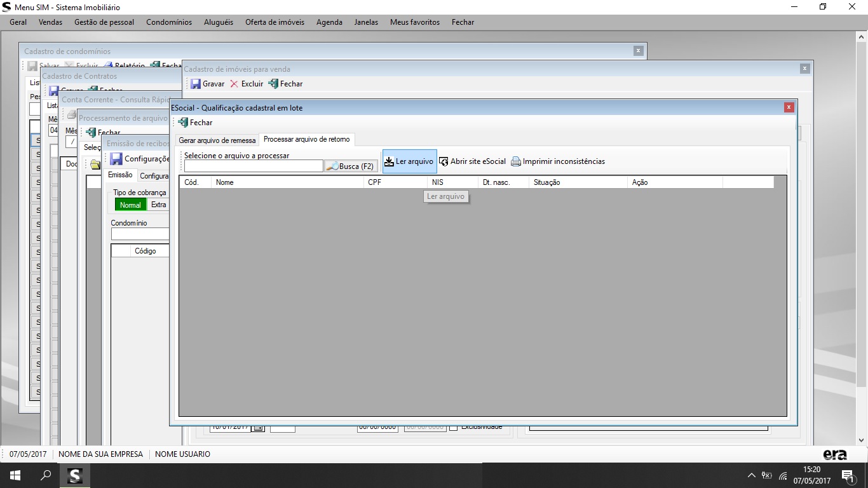Select Extra tipo de cobrança
The height and width of the screenshot is (488, 868).
(158, 205)
